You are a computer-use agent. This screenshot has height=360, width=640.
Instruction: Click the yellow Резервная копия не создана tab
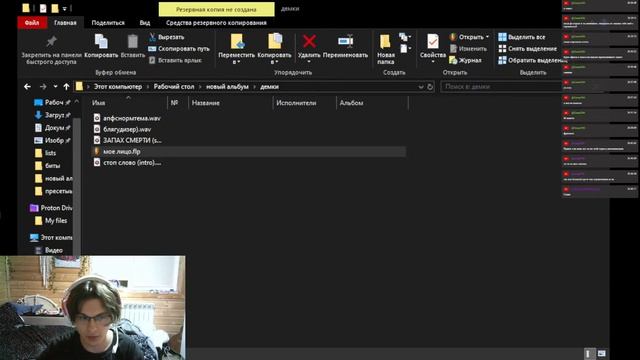216,9
